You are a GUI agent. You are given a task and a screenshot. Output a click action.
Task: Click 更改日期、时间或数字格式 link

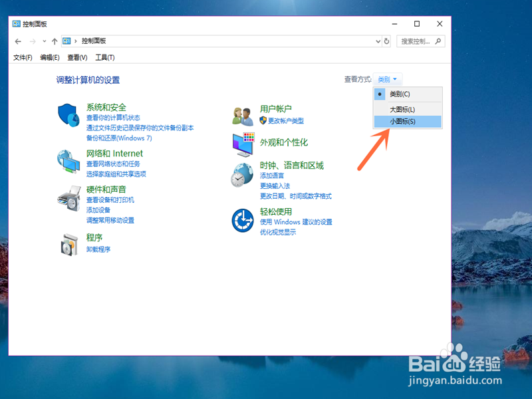296,196
